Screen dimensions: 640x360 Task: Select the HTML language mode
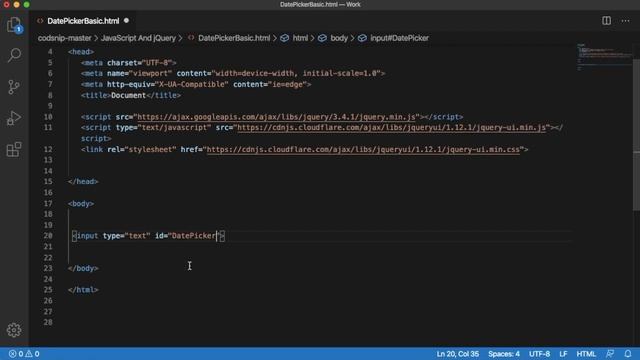[x=586, y=353]
